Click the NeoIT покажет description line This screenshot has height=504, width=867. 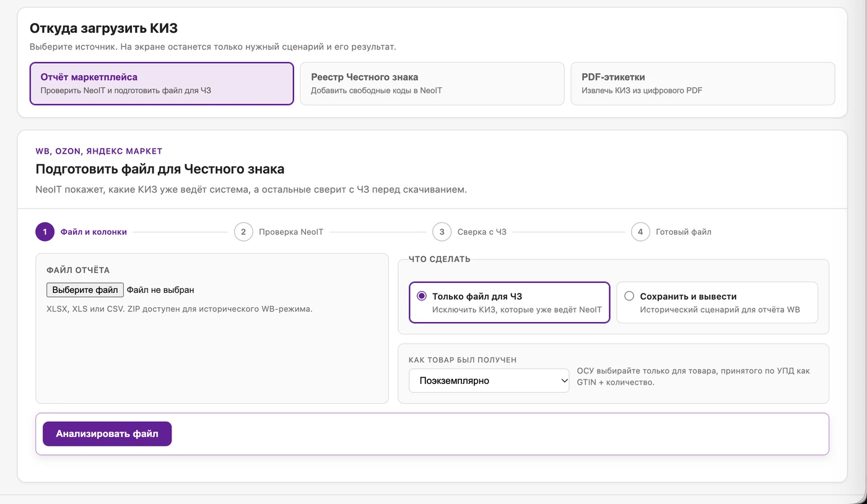(x=251, y=189)
